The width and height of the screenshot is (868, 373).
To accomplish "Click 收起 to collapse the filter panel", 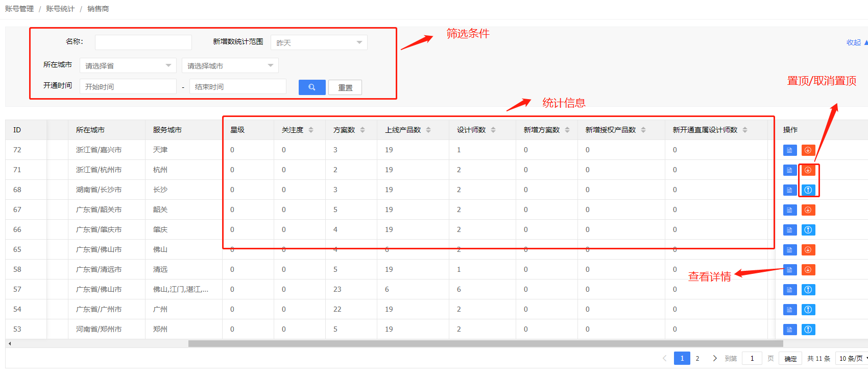I will pos(854,42).
